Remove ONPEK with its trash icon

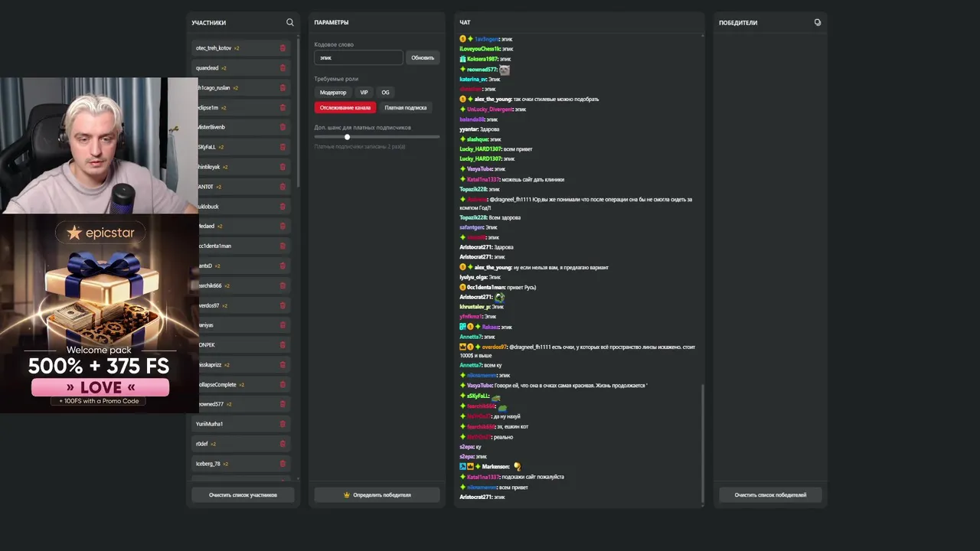(283, 345)
